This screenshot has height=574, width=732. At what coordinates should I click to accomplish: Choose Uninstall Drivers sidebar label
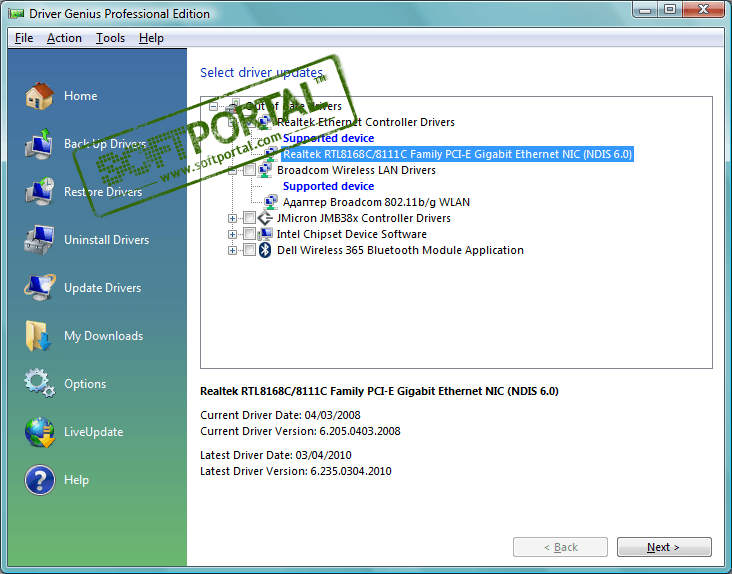106,240
